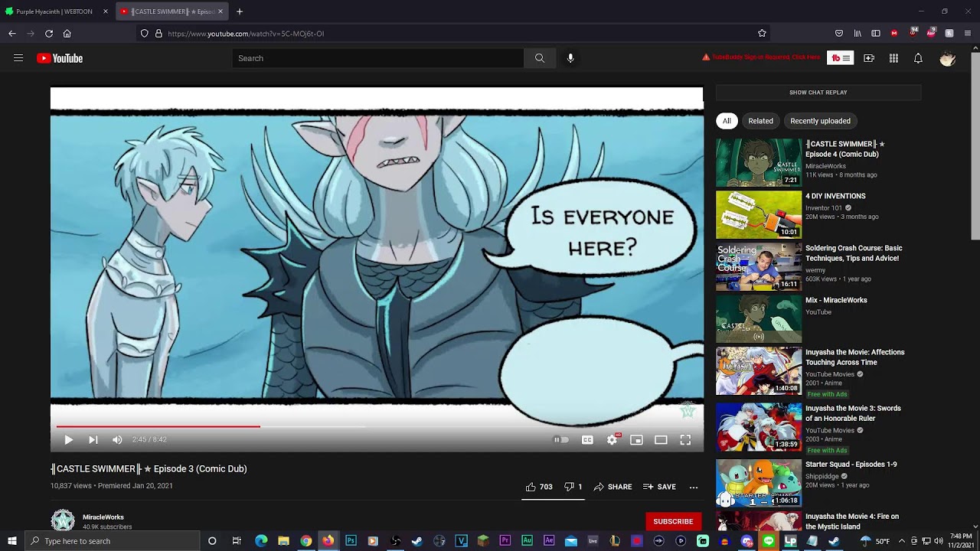Toggle the autoplay switch in the player
980x551 pixels.
[x=561, y=440]
